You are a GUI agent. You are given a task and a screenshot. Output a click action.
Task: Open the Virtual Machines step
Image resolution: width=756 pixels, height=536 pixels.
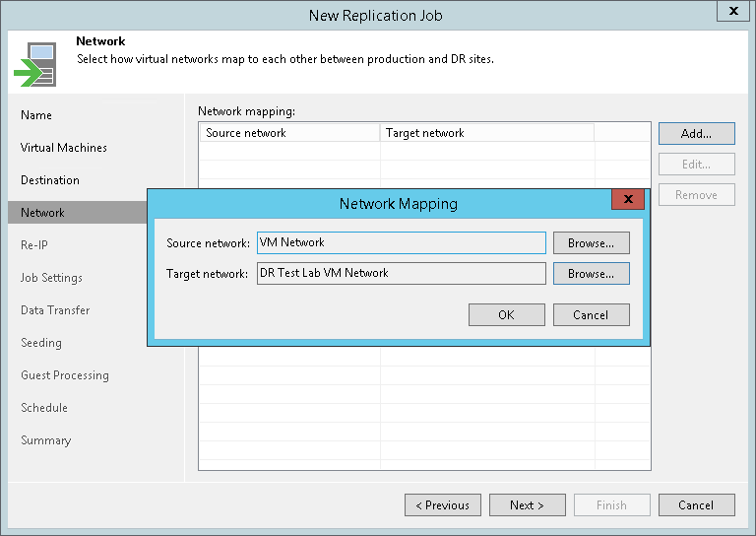tap(64, 148)
